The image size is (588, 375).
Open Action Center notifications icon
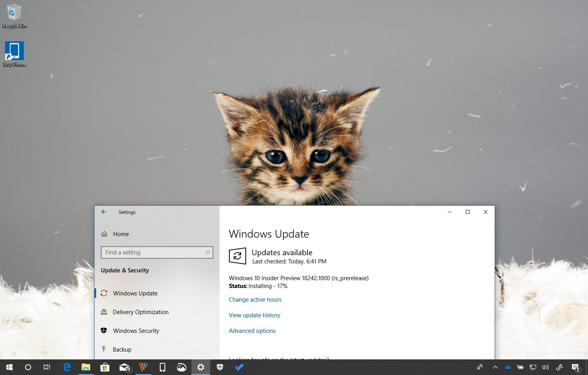[x=575, y=367]
